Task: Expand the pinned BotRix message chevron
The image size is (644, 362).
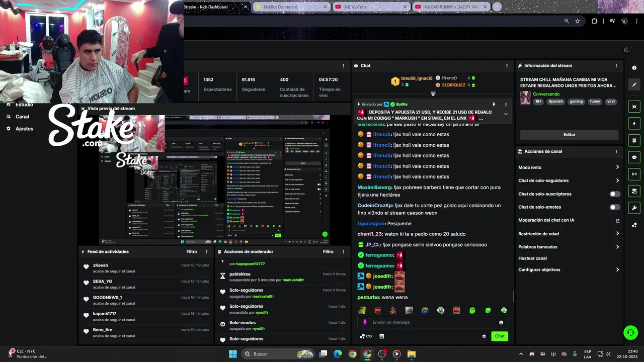Action: 506,114
